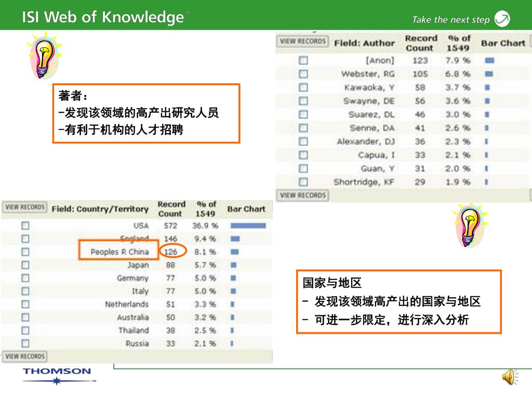Image resolution: width=532 pixels, height=399 pixels.
Task: Click the Netherlands country name
Action: point(127,304)
